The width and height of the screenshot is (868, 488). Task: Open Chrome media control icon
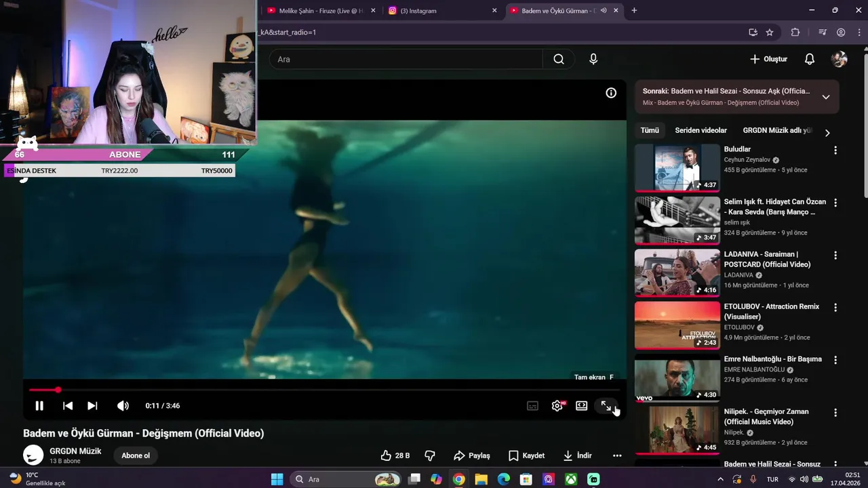[x=823, y=33]
